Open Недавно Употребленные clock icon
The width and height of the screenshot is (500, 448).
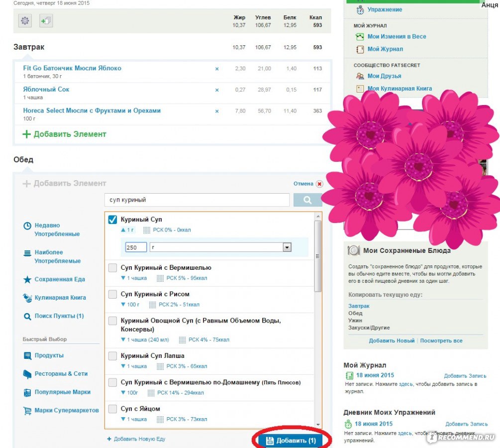pyautogui.click(x=28, y=226)
